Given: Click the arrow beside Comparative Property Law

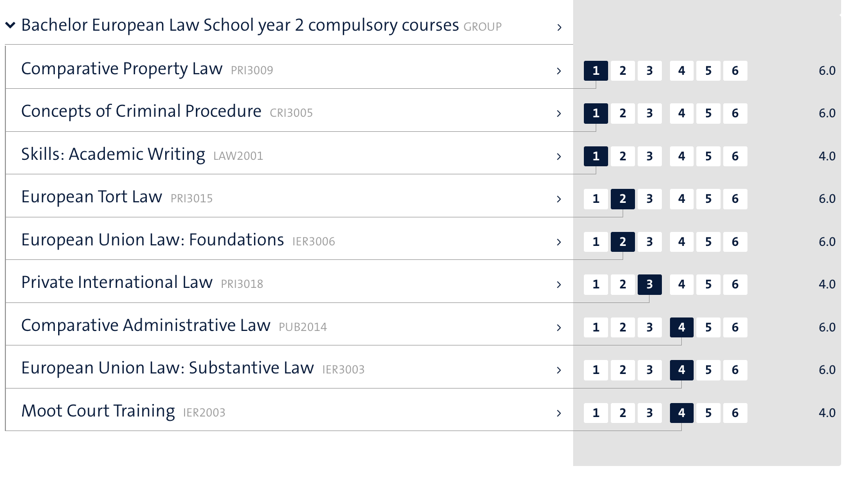Looking at the screenshot, I should tap(559, 71).
